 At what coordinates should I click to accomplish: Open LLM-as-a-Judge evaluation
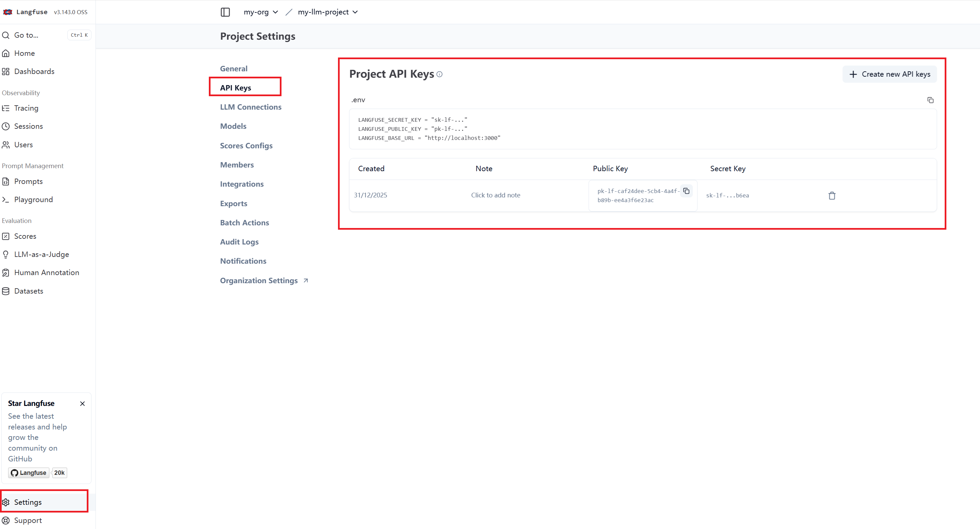pos(41,255)
